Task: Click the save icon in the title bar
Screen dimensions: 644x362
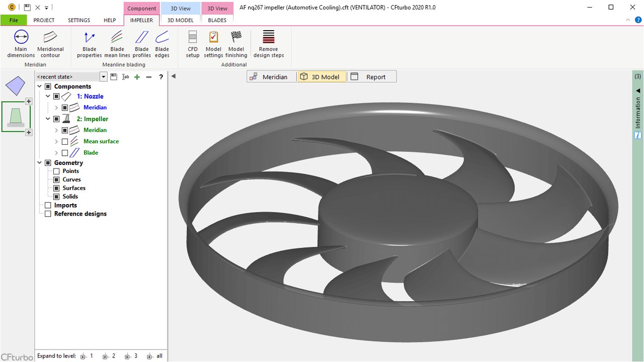Action: click(x=27, y=8)
